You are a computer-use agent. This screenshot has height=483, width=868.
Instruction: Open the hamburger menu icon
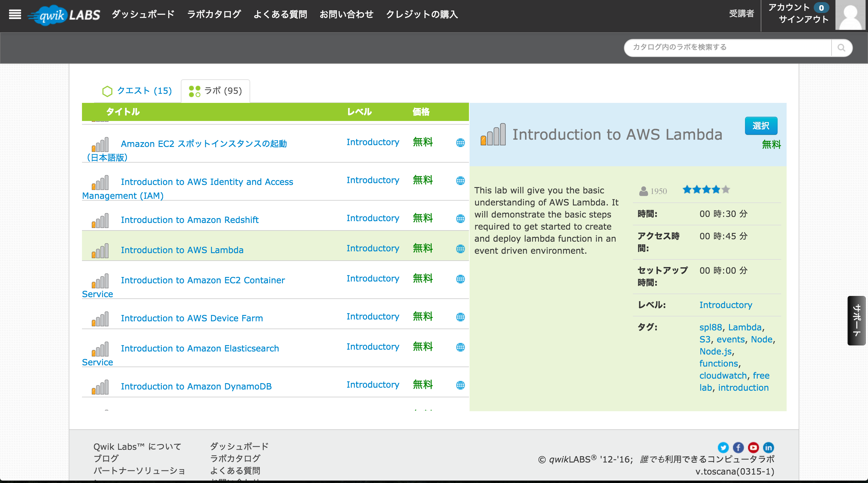click(x=15, y=14)
